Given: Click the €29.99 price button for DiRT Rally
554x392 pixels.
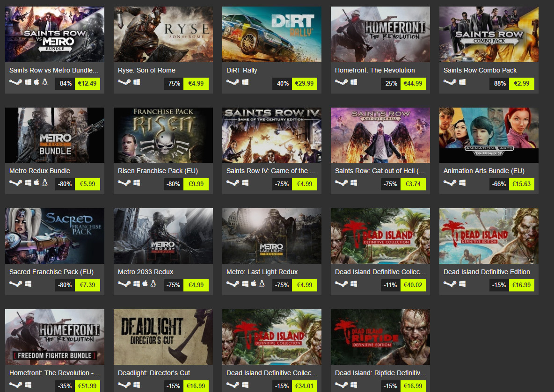Looking at the screenshot, I should 305,83.
